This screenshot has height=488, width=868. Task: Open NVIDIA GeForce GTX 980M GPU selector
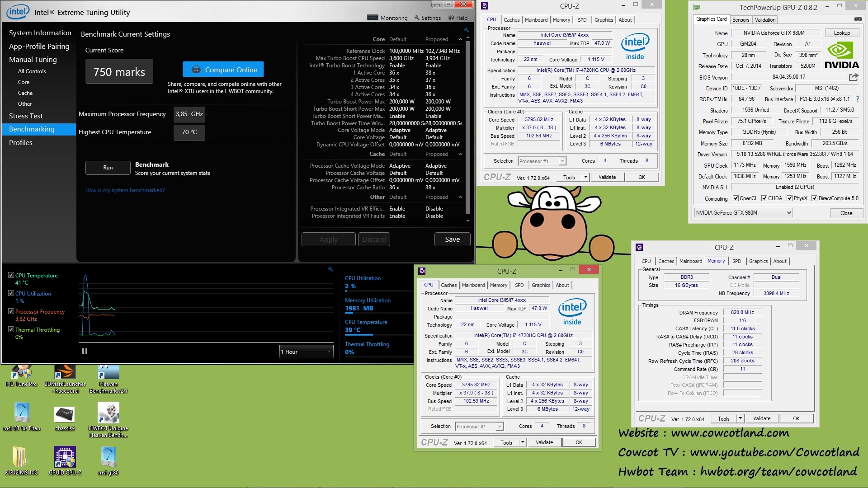point(743,213)
